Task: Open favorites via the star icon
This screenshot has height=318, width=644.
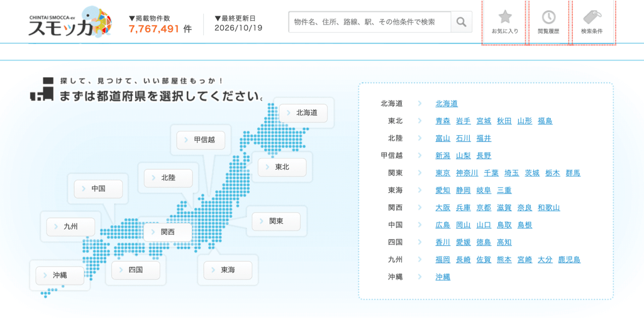Action: pyautogui.click(x=505, y=22)
